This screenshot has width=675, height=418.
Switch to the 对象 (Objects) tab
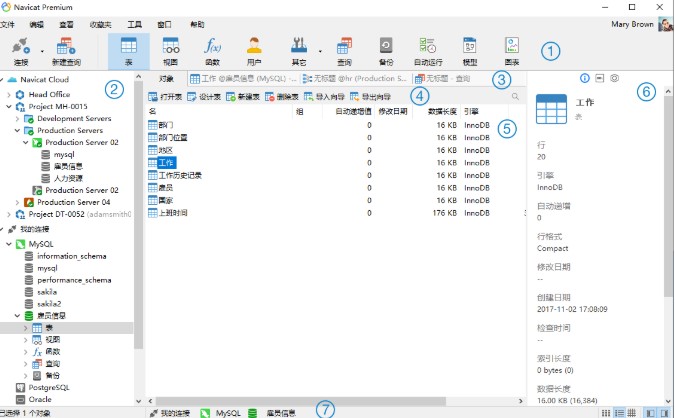(166, 78)
